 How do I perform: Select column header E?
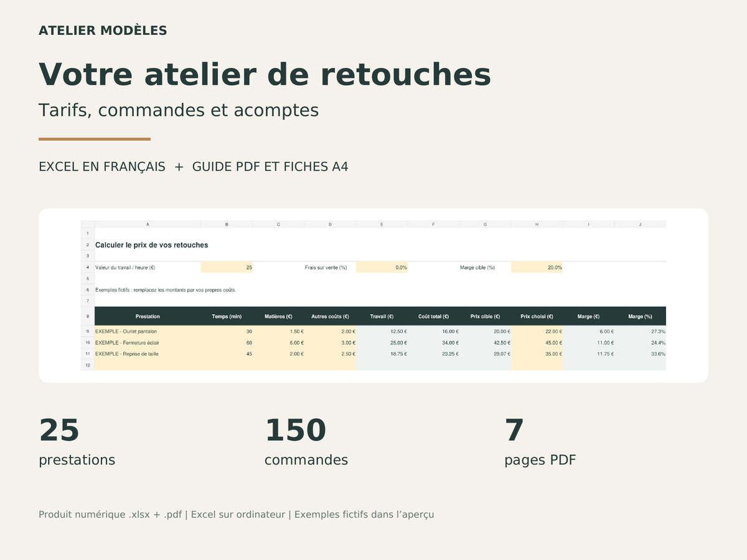(382, 224)
